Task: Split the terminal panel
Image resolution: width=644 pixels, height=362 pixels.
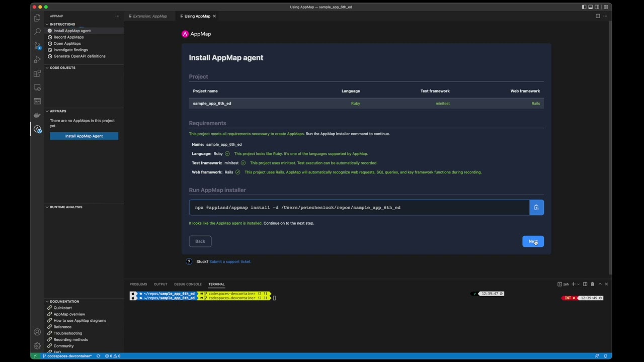Action: 585,284
